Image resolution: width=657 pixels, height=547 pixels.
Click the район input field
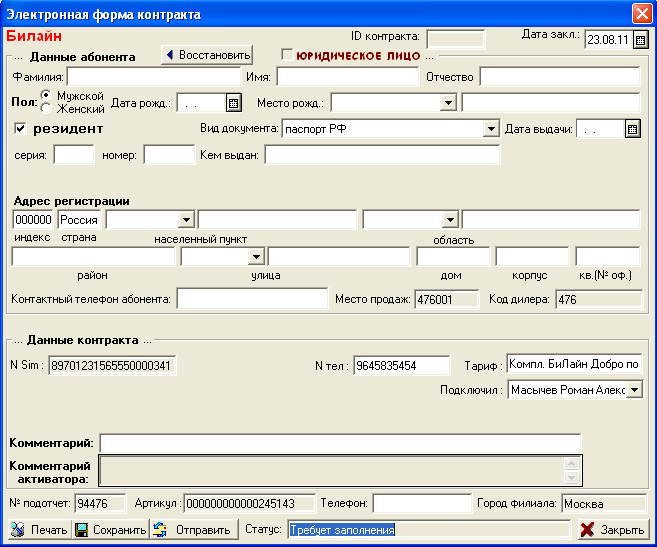point(93,256)
